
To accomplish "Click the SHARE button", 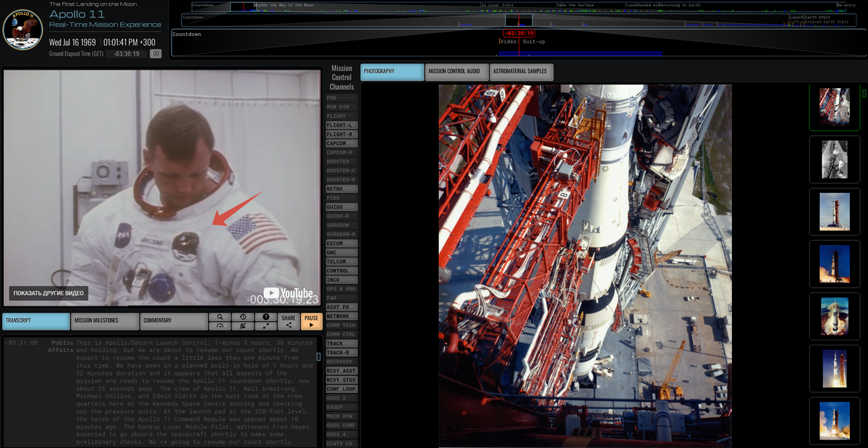I will (289, 322).
